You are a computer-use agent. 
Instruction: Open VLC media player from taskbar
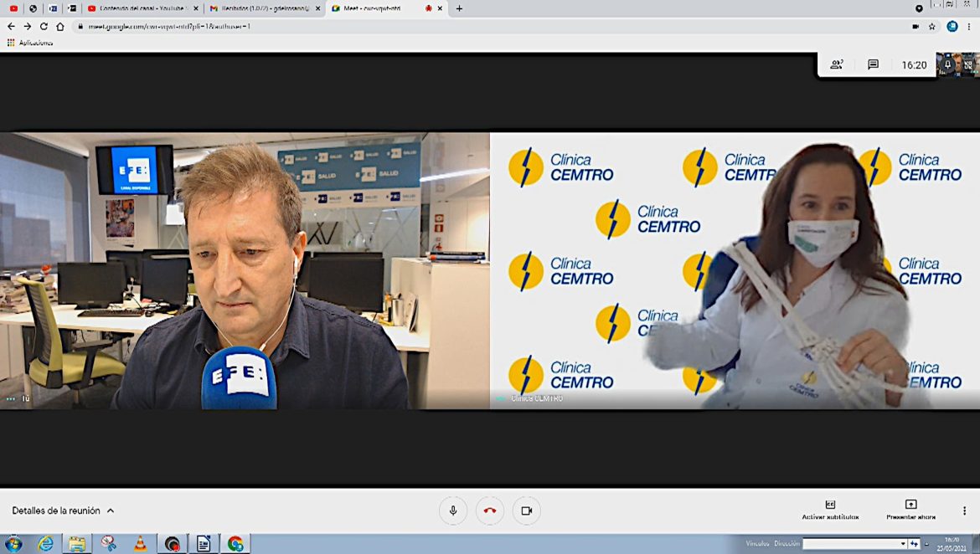click(140, 544)
